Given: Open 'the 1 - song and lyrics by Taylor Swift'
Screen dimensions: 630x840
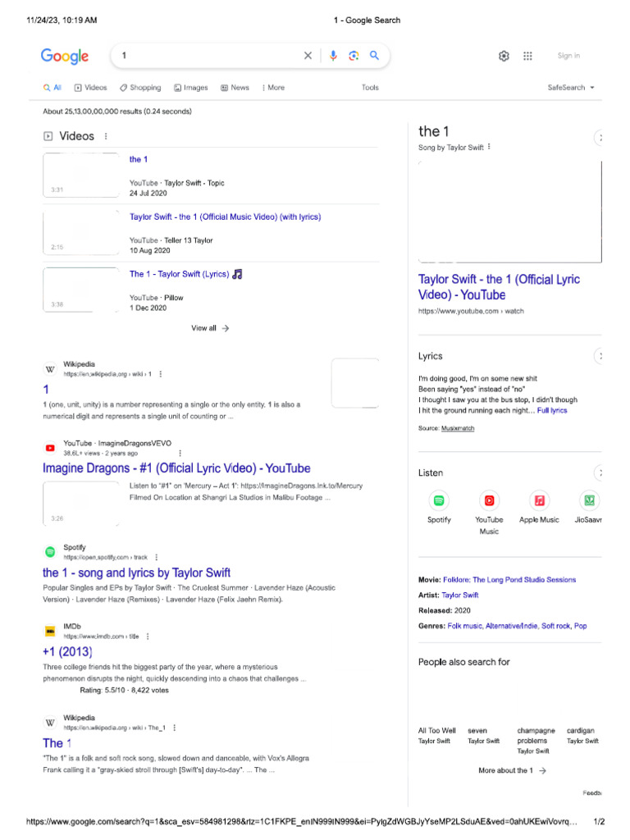Looking at the screenshot, I should [x=137, y=573].
